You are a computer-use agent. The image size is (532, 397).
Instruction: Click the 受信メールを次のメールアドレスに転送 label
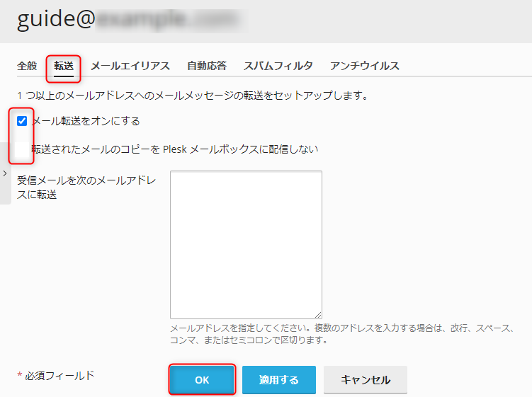pos(86,188)
